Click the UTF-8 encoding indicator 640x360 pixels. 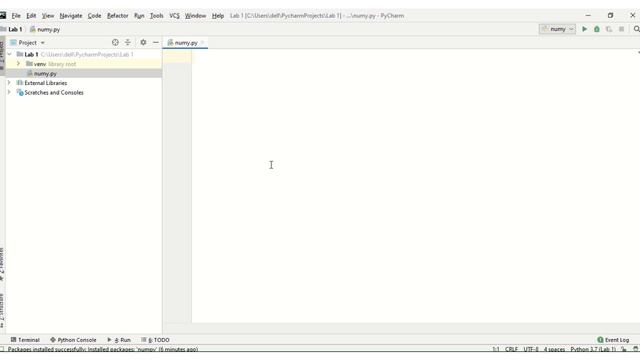point(531,349)
